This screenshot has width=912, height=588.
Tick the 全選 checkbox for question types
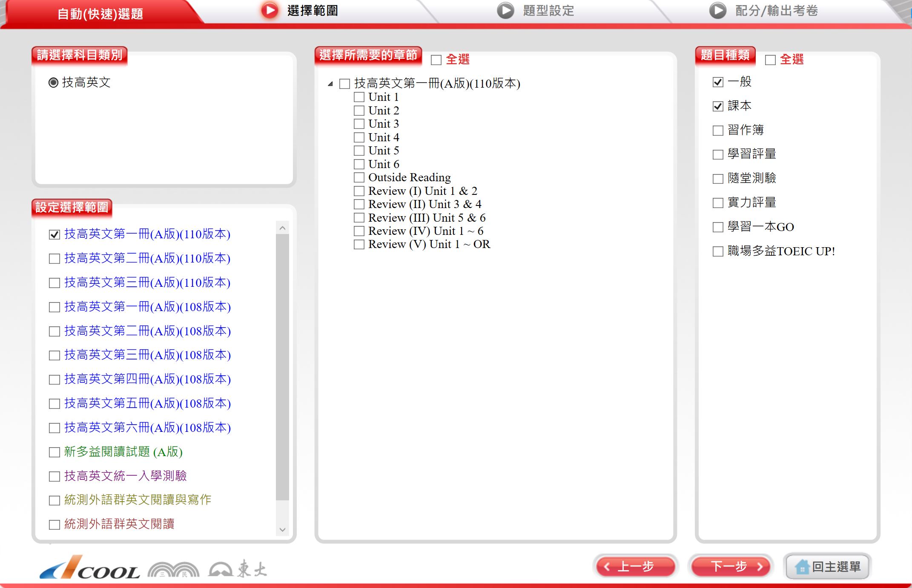point(770,60)
